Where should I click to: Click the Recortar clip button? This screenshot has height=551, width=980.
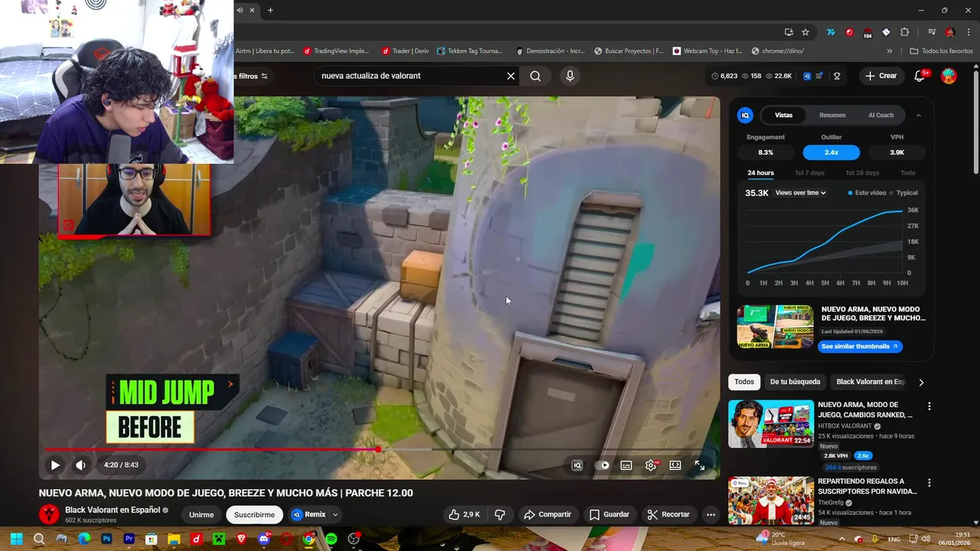coord(668,514)
